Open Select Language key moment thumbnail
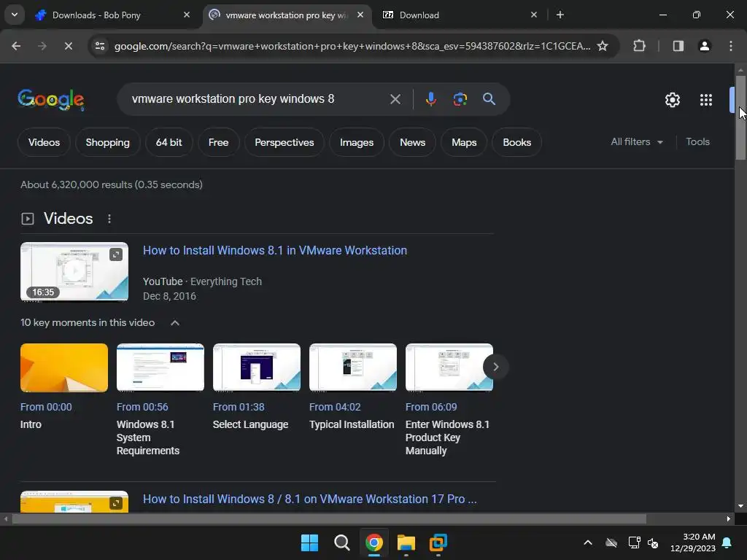 click(256, 367)
